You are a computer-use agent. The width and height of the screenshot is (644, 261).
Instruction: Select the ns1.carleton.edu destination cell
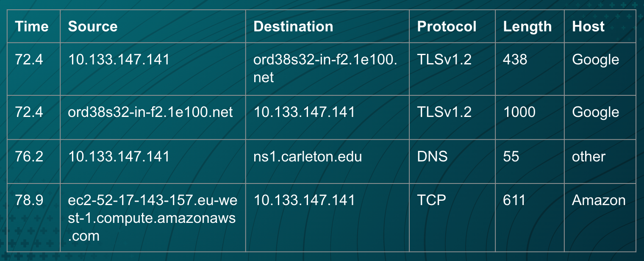[x=308, y=157]
